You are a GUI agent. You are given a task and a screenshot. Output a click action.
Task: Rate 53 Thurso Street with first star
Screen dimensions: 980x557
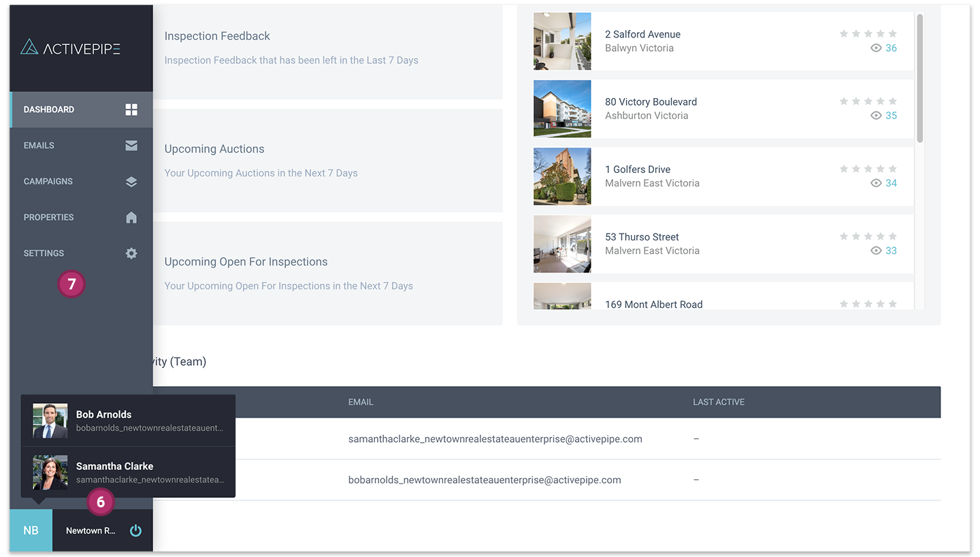pyautogui.click(x=844, y=236)
